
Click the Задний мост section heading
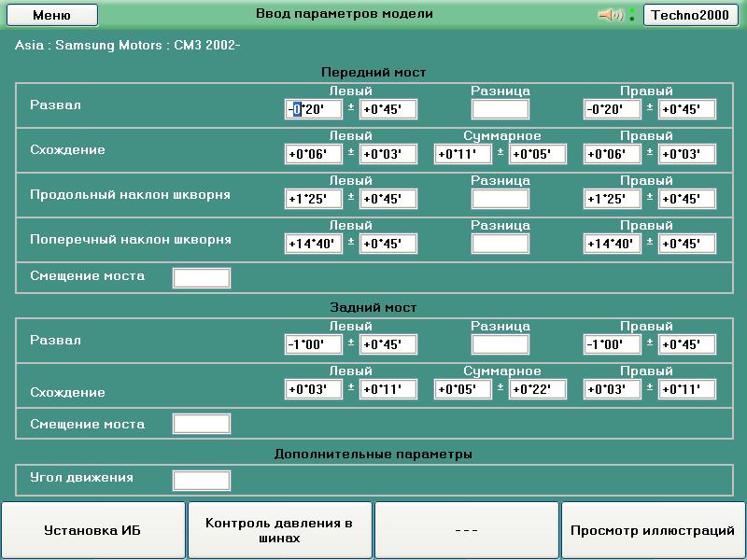pyautogui.click(x=373, y=308)
